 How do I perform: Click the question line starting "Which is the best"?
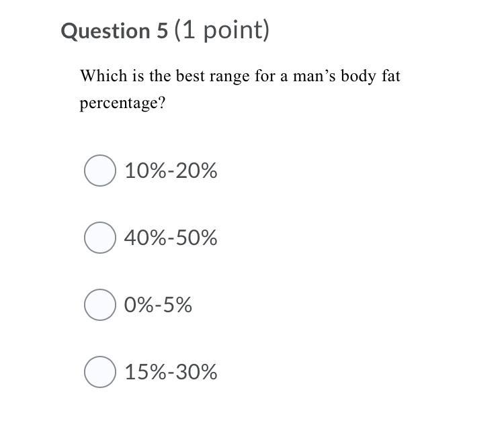(x=240, y=77)
